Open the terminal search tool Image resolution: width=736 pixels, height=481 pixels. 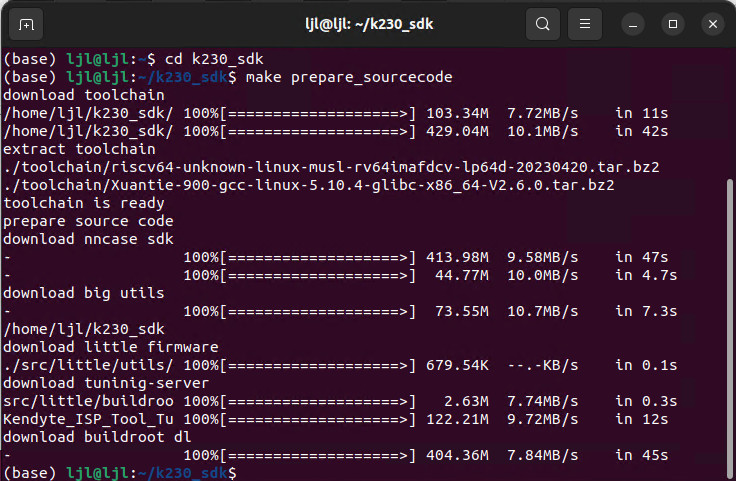tap(543, 24)
